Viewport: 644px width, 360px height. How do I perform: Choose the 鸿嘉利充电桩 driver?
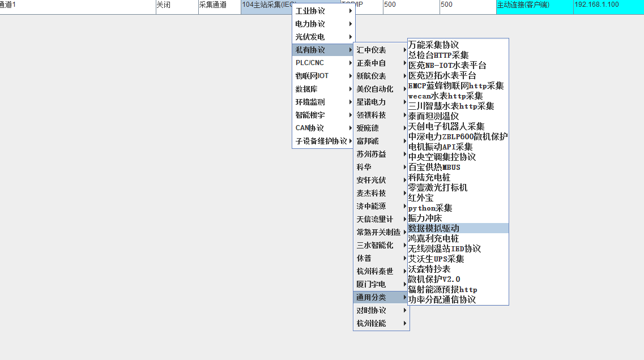pyautogui.click(x=458, y=238)
